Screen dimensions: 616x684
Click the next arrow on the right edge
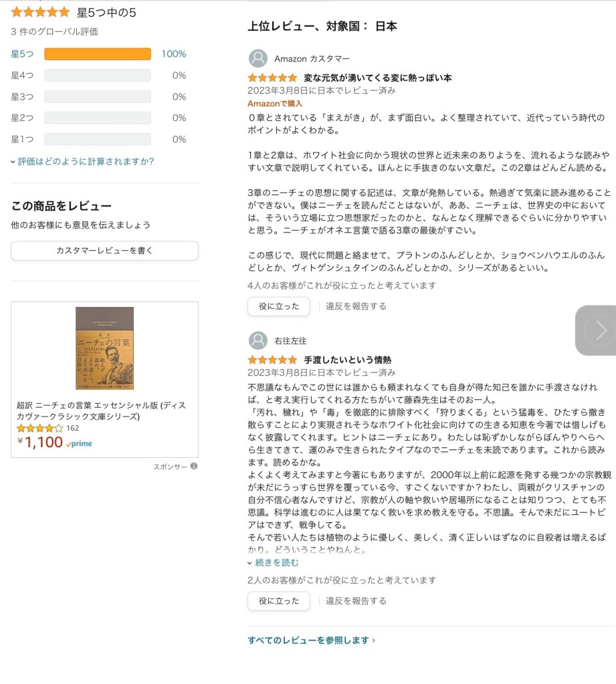pyautogui.click(x=597, y=330)
